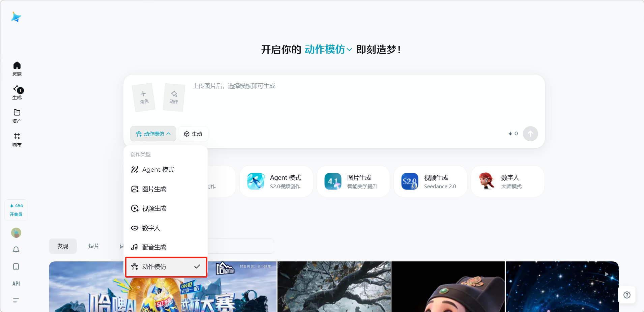Select Agent 模式 from the dropdown menu
The height and width of the screenshot is (312, 644).
pyautogui.click(x=158, y=170)
